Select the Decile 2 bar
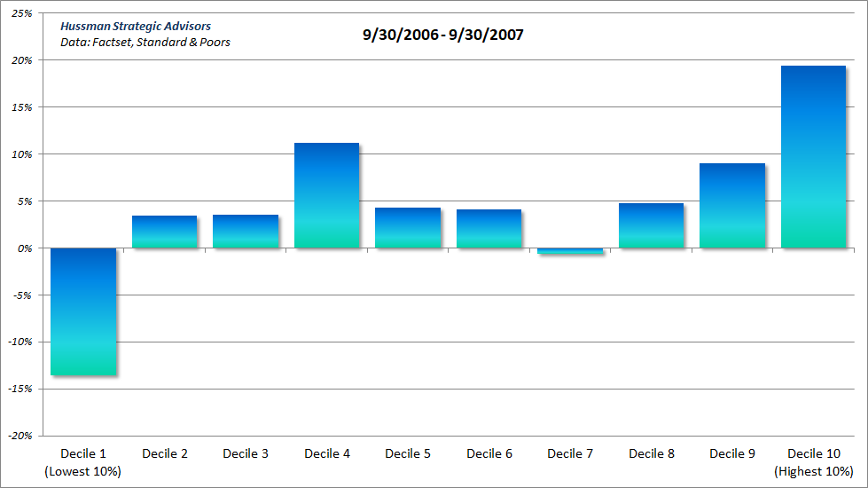 (x=164, y=232)
